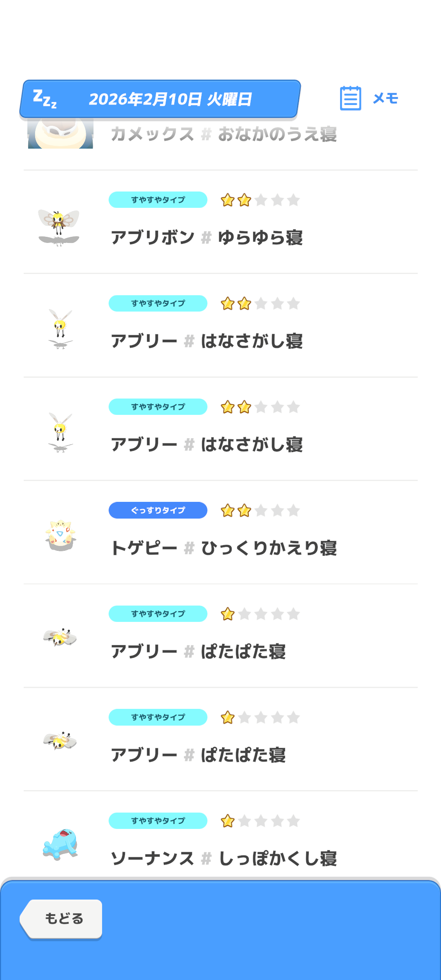Select the 2026年2月10日 火曜日 date banner
The width and height of the screenshot is (441, 980).
[170, 99]
